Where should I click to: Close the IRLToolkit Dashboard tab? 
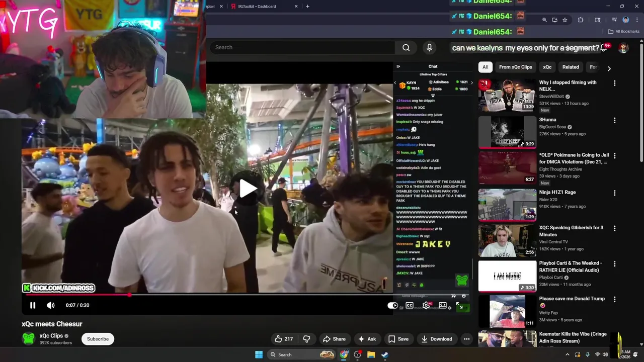tap(296, 7)
